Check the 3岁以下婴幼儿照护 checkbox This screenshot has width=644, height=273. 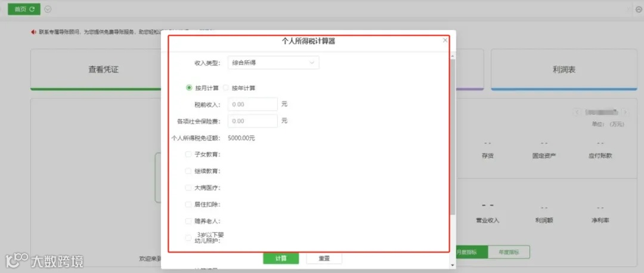point(188,238)
